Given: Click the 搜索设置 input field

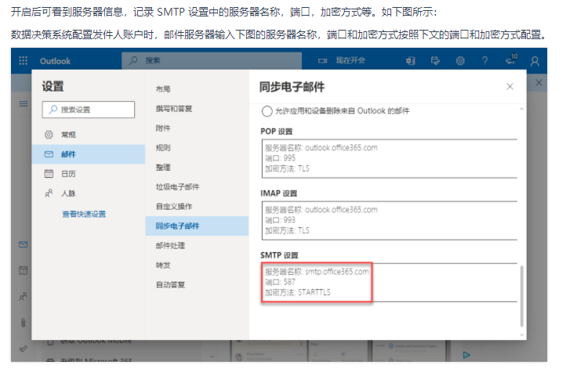Looking at the screenshot, I should pyautogui.click(x=89, y=110).
